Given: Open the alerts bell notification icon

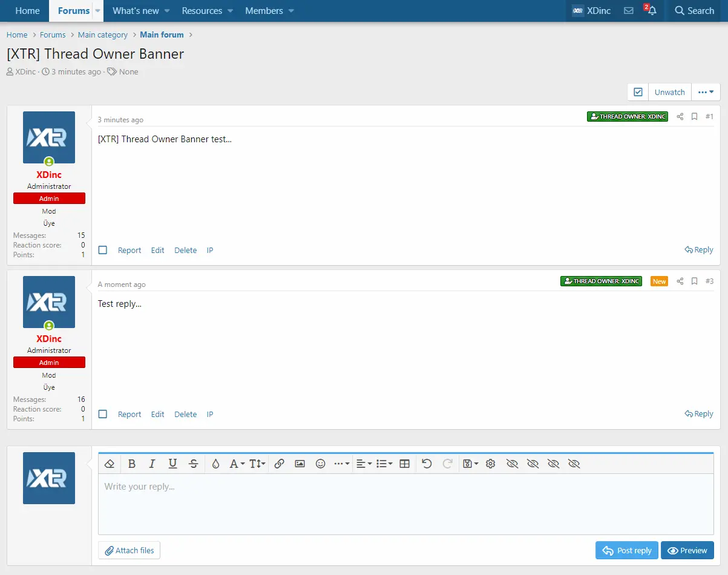Looking at the screenshot, I should [x=651, y=11].
